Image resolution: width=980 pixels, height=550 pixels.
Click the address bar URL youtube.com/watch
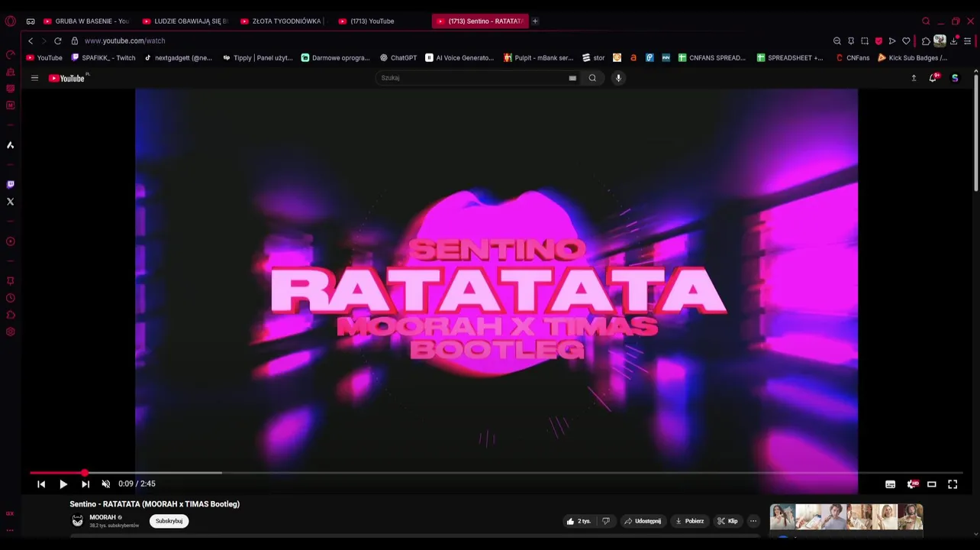coord(124,40)
